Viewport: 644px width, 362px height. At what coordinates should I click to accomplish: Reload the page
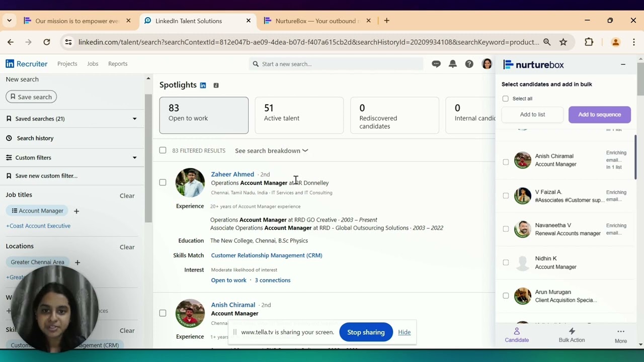click(x=47, y=42)
